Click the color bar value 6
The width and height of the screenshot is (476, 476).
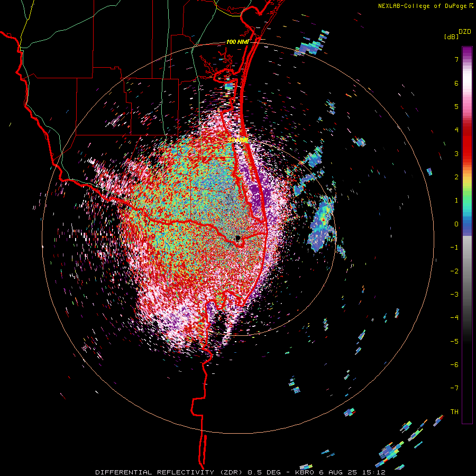456,83
